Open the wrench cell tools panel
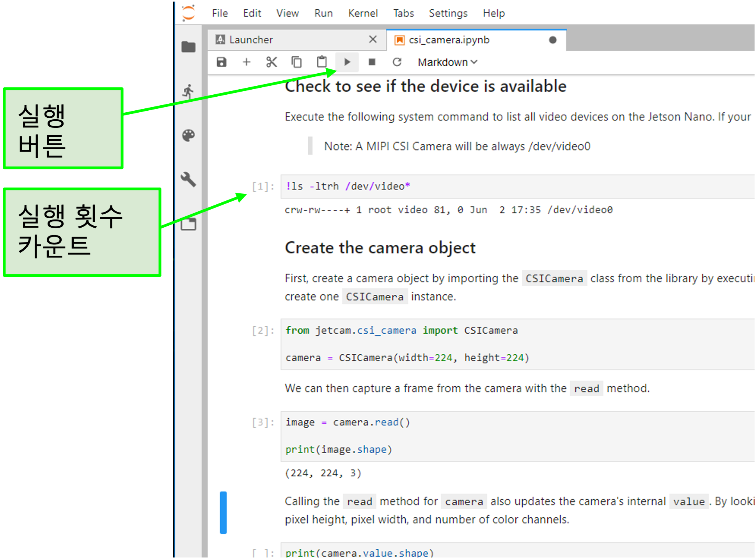 coord(188,179)
